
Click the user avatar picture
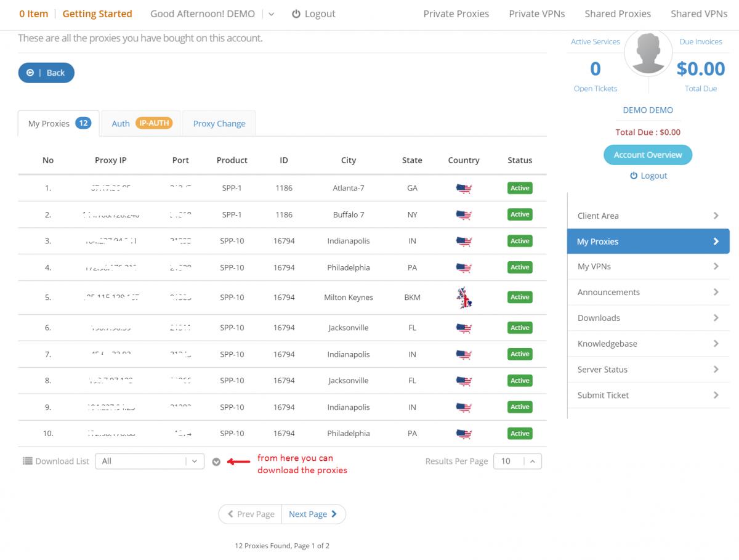[648, 52]
